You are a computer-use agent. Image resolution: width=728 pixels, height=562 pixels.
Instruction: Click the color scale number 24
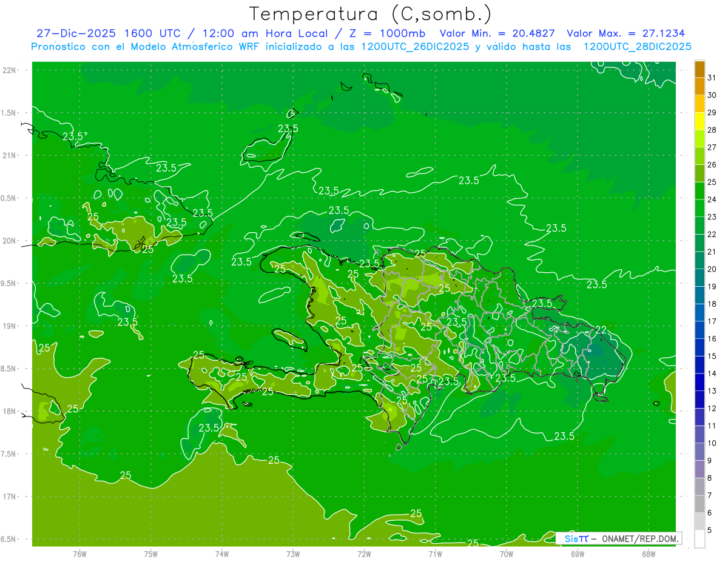[x=712, y=199]
